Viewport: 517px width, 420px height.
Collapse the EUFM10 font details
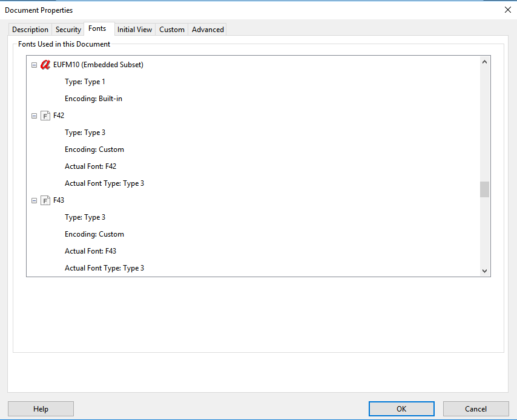point(34,64)
